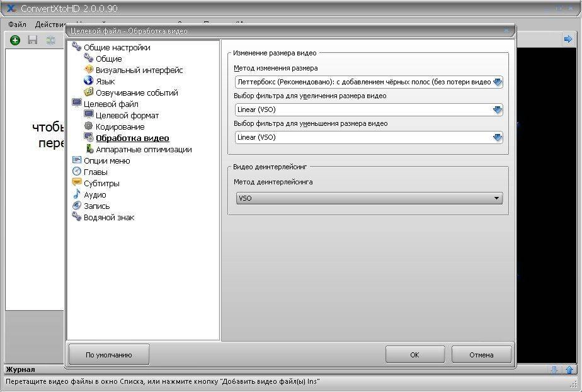Click the disc icon beside Запись
Screen dimensions: 582x392
point(76,205)
